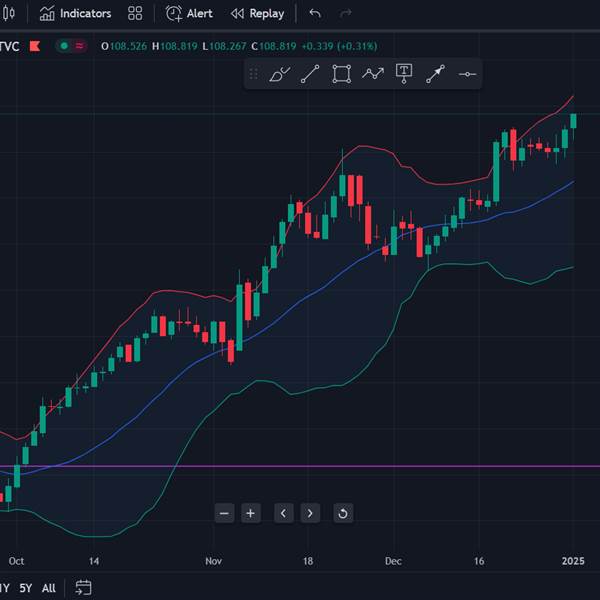Image resolution: width=600 pixels, height=600 pixels.
Task: Zoom in the chart
Action: click(251, 513)
